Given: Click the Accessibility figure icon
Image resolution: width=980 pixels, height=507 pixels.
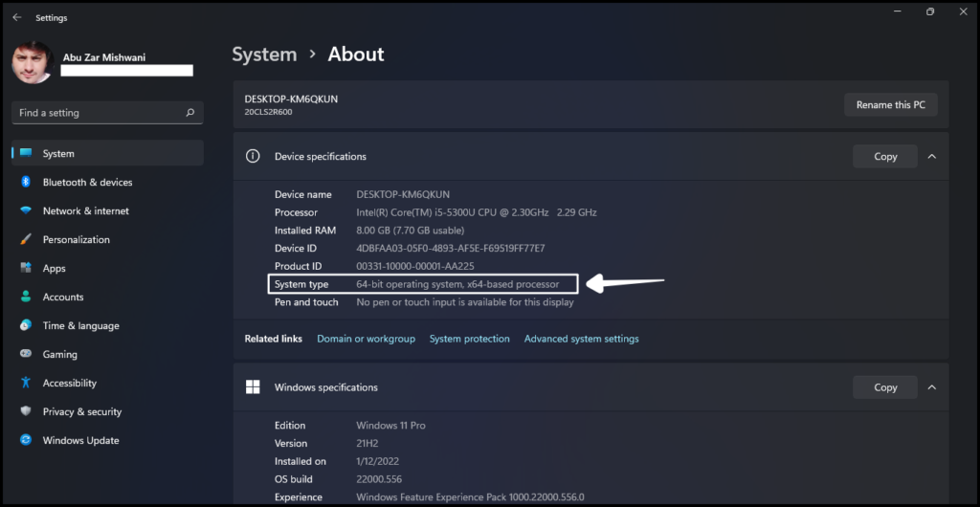Looking at the screenshot, I should click(26, 382).
